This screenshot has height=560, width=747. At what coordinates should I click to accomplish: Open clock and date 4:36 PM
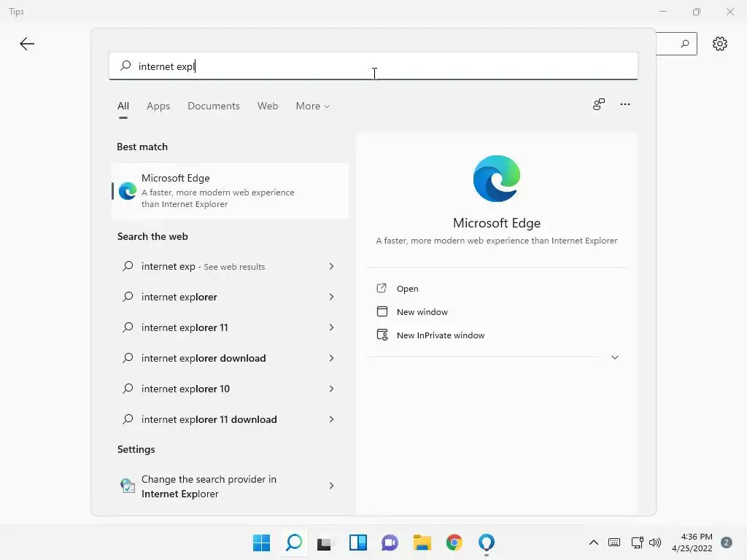click(692, 542)
